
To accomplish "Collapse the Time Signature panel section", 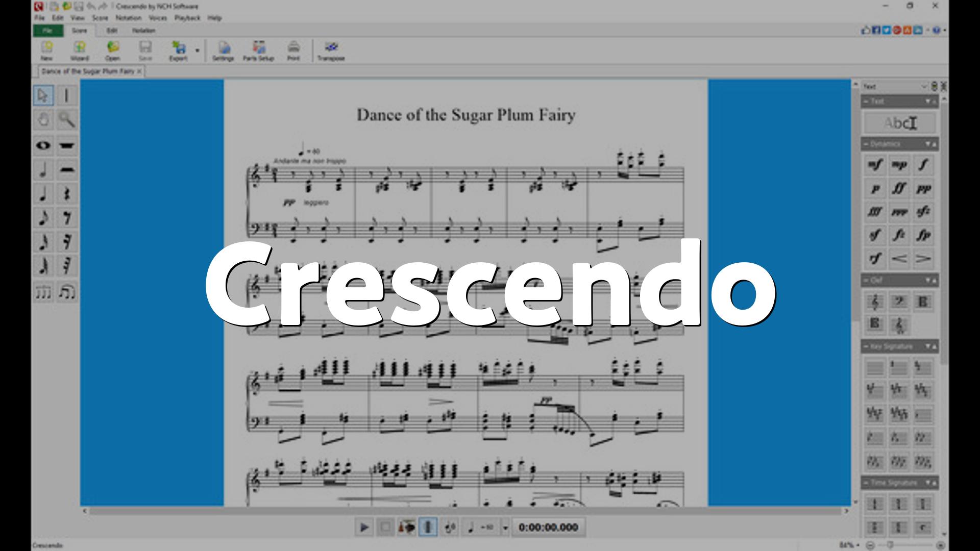I will [x=866, y=483].
